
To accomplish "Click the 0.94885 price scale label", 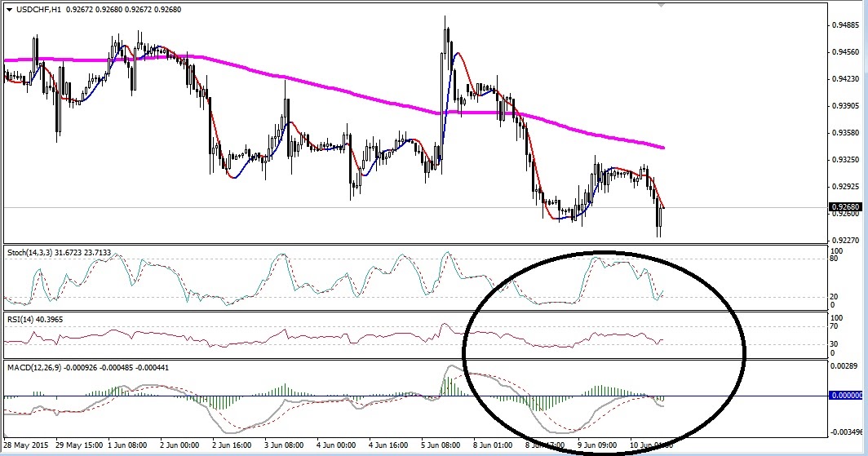I will click(846, 25).
